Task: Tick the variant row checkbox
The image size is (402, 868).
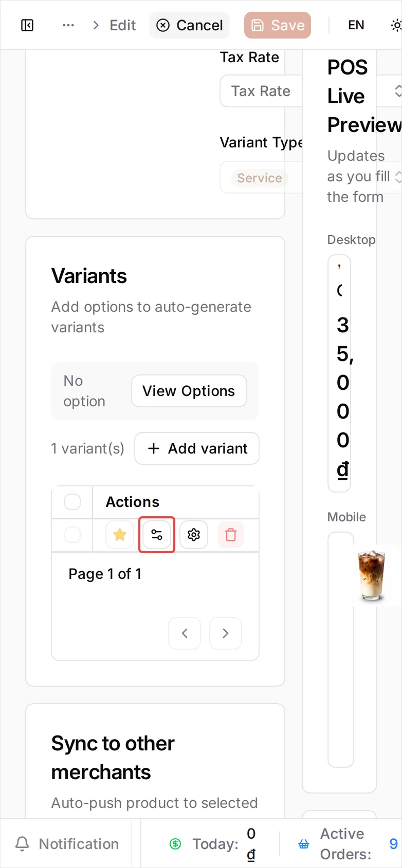Action: (72, 535)
